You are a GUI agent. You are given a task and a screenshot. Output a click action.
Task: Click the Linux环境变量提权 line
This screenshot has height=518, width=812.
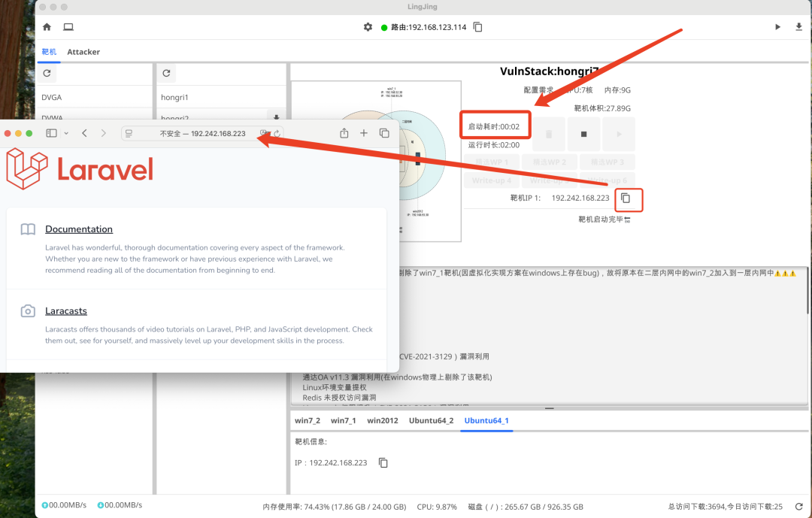coord(335,387)
